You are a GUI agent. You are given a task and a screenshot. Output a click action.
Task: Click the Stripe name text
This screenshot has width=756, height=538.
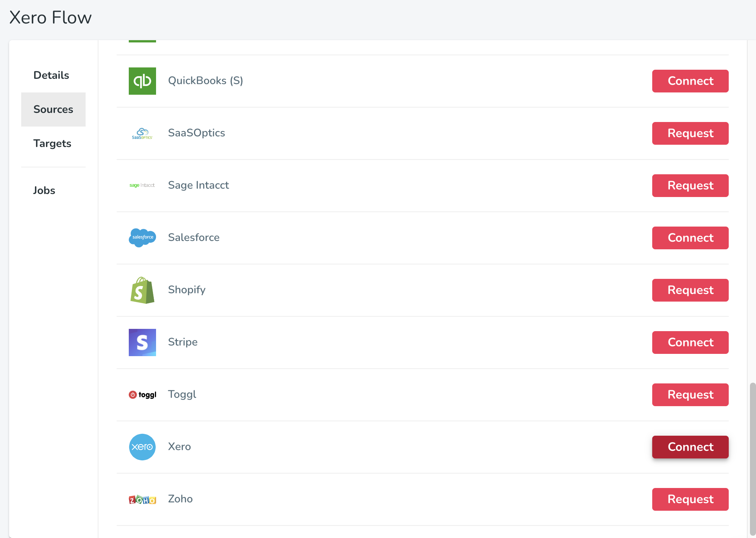pos(183,342)
